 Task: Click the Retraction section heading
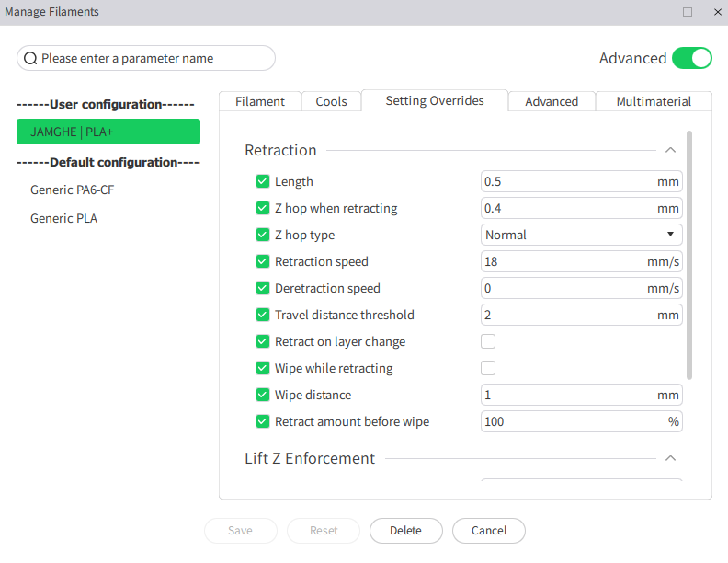(x=280, y=150)
